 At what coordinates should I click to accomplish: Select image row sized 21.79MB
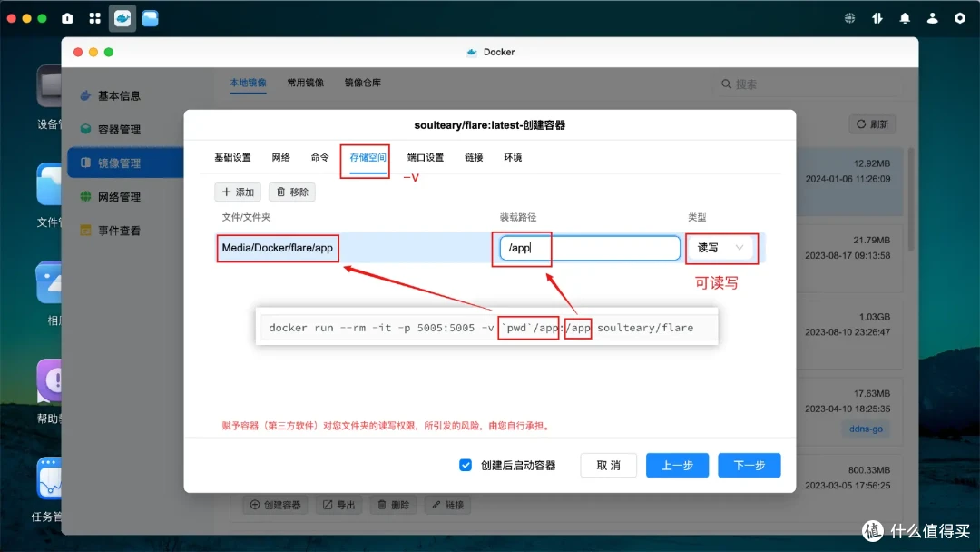(850, 259)
